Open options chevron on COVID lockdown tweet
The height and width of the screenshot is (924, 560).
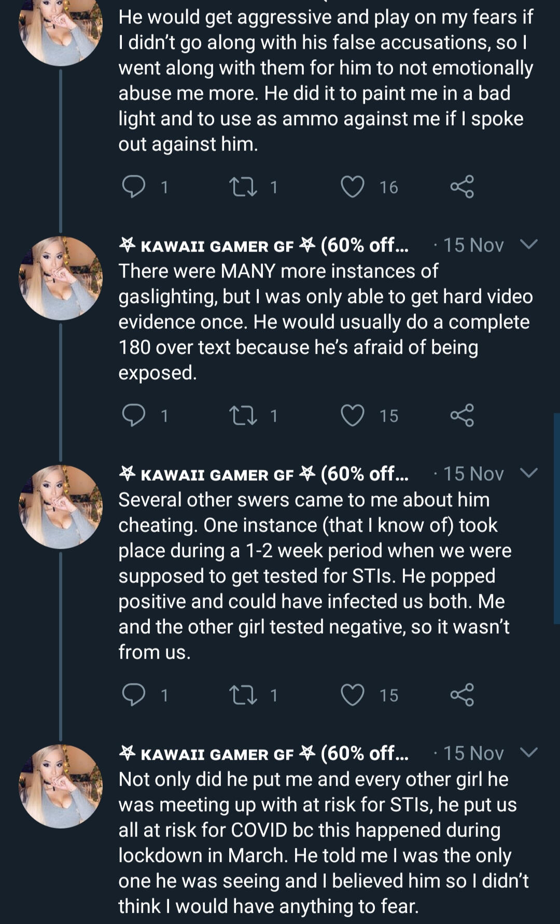click(528, 753)
